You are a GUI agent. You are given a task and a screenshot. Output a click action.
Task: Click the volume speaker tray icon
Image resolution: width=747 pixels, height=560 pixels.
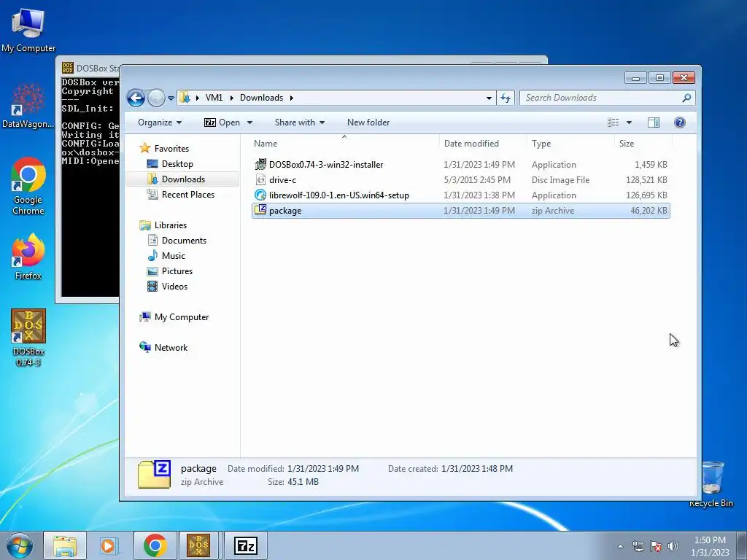pos(673,546)
